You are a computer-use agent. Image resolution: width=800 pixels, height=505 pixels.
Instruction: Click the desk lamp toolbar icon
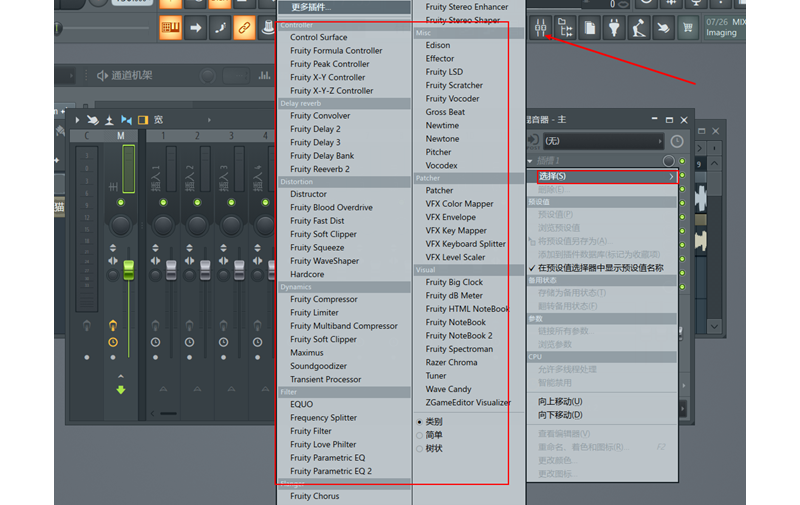639,28
